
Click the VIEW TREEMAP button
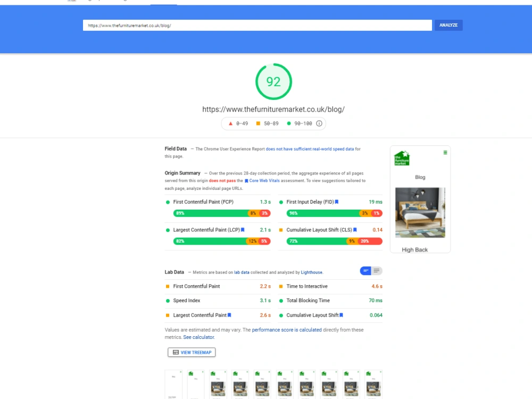click(x=192, y=352)
